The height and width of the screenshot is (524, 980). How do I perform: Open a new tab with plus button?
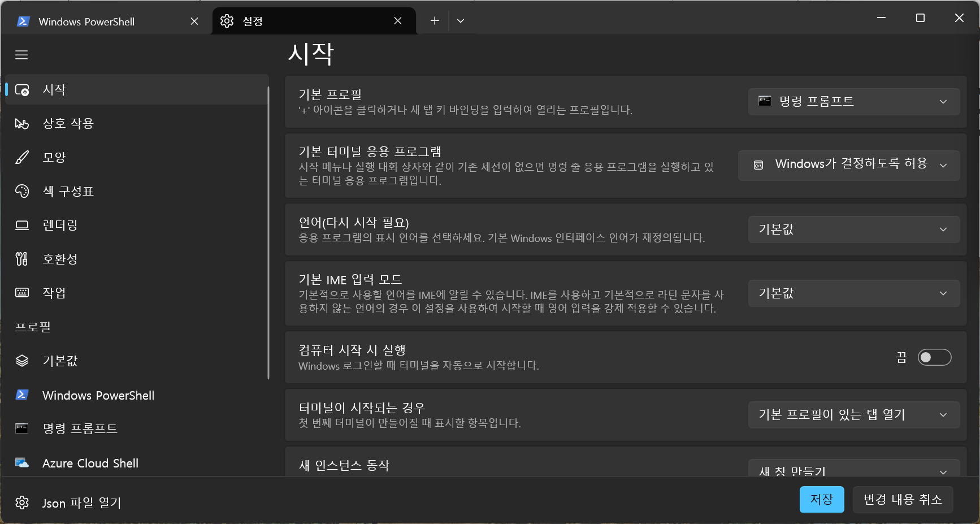[x=435, y=21]
